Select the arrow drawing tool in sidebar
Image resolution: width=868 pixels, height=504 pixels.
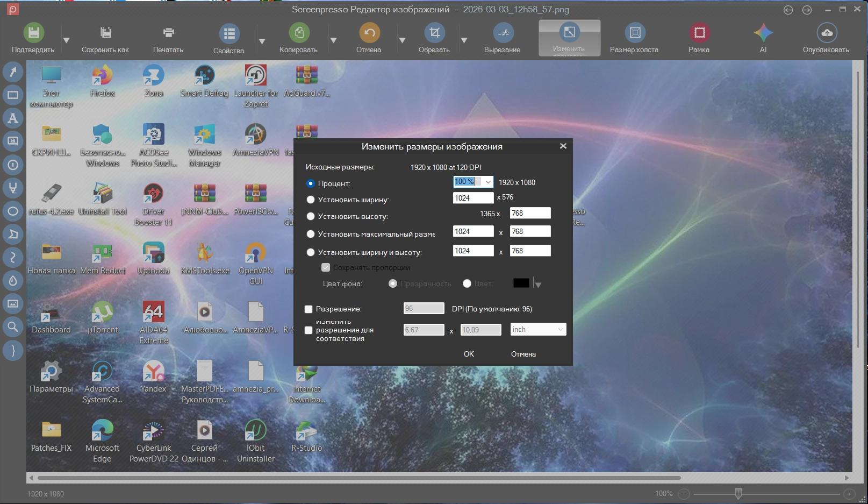click(13, 72)
